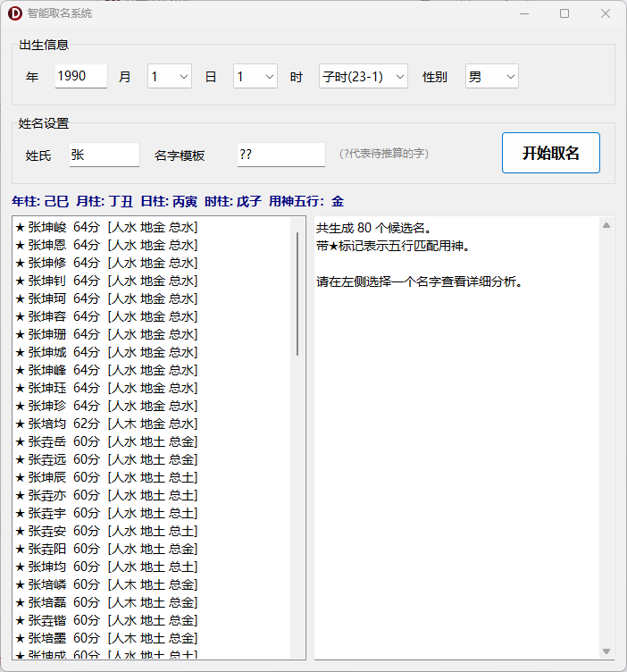Click the hint text ?代表待推算的字
The height and width of the screenshot is (672, 627).
[384, 154]
